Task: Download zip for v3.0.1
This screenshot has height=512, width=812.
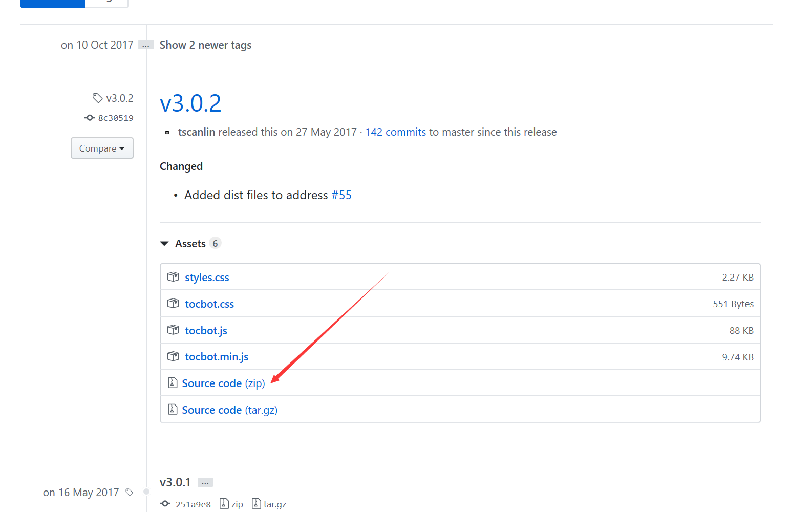Action: tap(237, 504)
